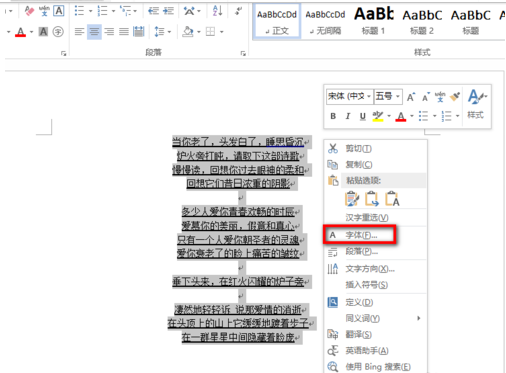Click the 样式 button in the mini toolbar
Image resolution: width=506 pixels, height=373 pixels.
tap(477, 104)
